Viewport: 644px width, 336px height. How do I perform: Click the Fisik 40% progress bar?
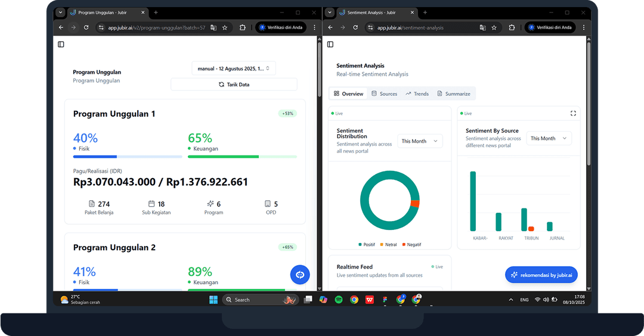point(128,157)
